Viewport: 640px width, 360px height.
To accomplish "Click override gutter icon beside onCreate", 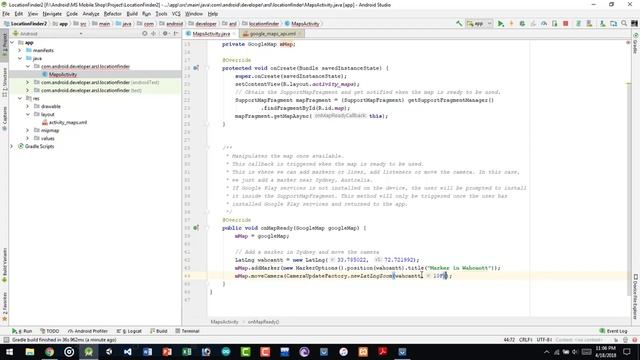I will tap(196, 68).
